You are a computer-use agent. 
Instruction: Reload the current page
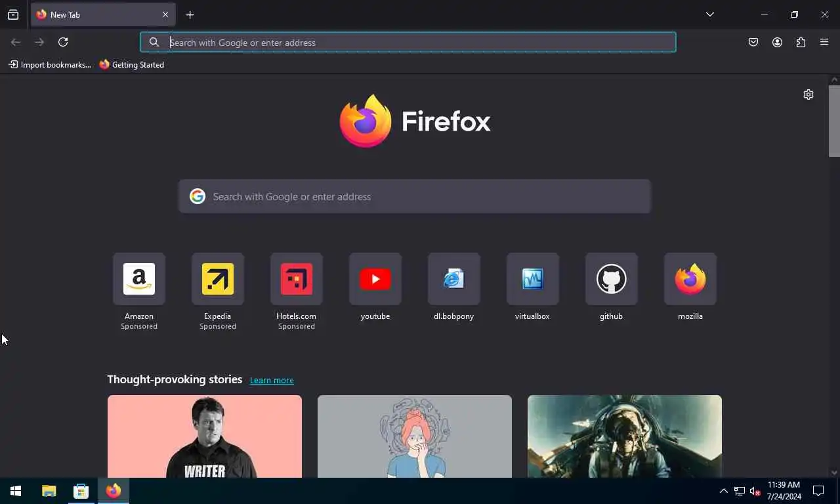63,42
